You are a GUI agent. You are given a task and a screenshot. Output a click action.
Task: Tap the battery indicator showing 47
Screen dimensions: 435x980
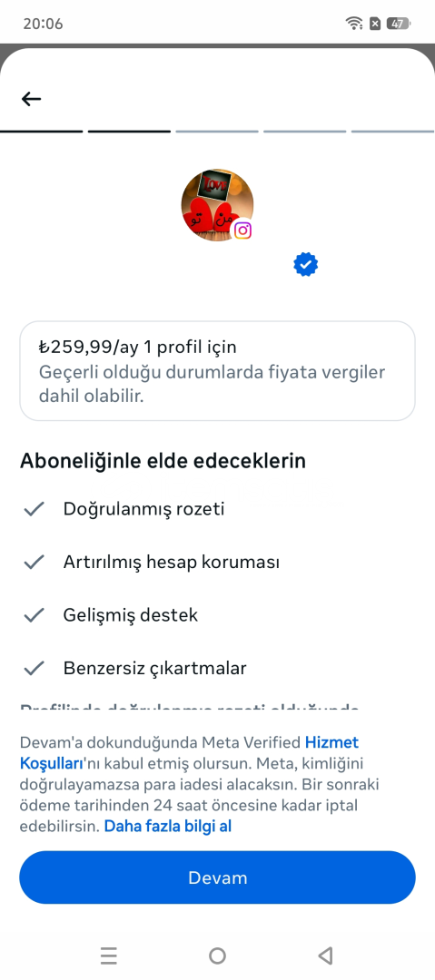click(x=398, y=24)
